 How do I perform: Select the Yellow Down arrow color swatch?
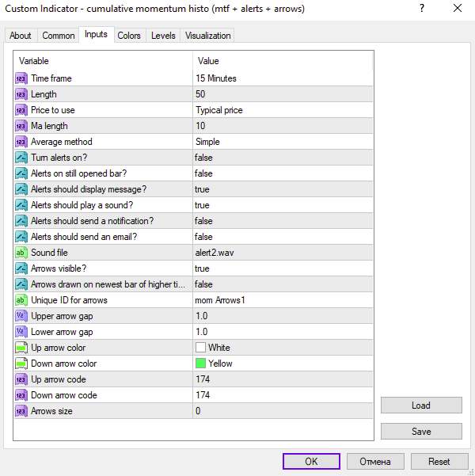(x=201, y=364)
